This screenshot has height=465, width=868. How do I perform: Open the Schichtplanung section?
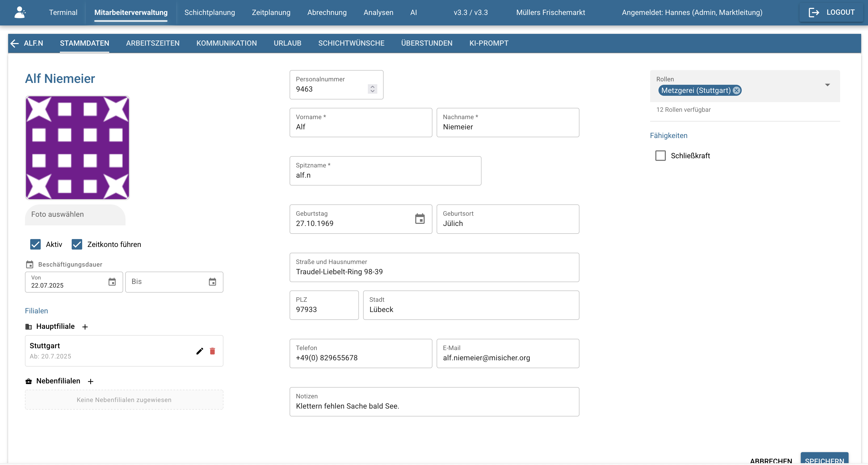coord(209,12)
